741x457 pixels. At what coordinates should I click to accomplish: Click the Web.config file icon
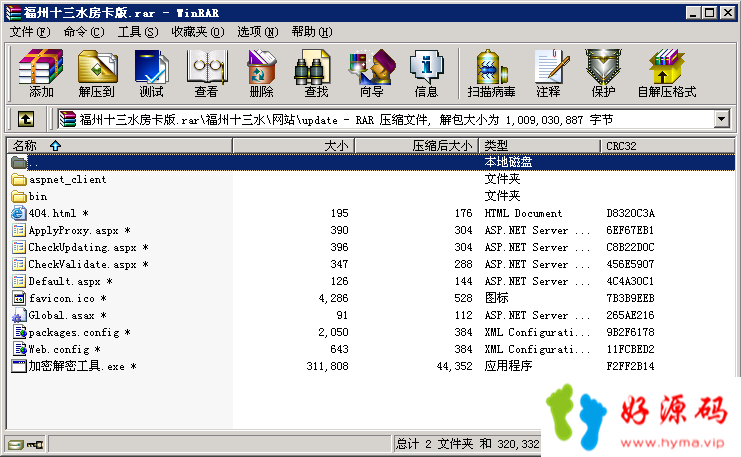coord(20,349)
